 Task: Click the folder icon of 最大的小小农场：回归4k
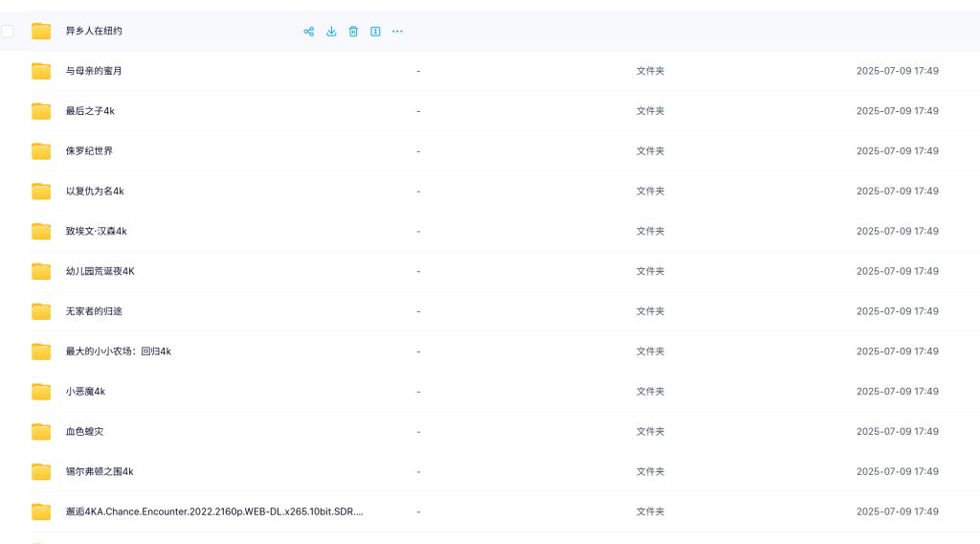(x=41, y=351)
